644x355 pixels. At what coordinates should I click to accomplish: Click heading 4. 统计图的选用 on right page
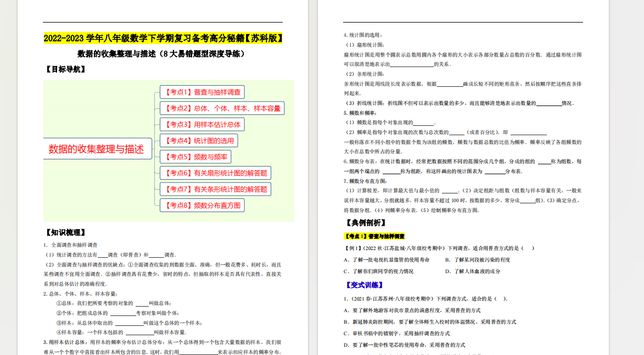pyautogui.click(x=363, y=35)
